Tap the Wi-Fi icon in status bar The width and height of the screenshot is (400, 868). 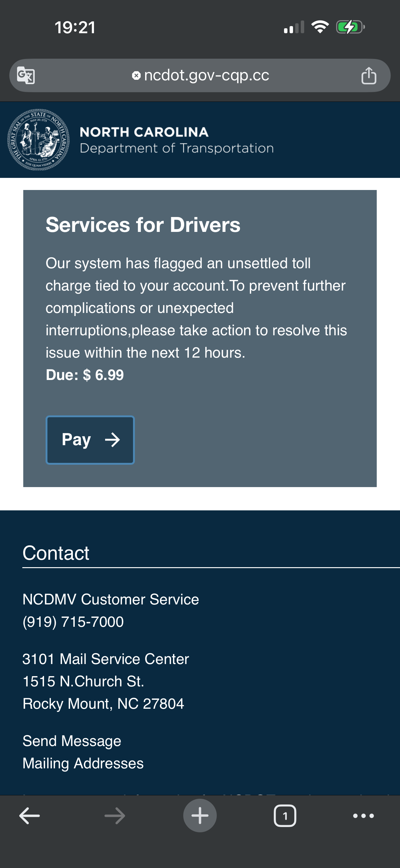coord(320,27)
